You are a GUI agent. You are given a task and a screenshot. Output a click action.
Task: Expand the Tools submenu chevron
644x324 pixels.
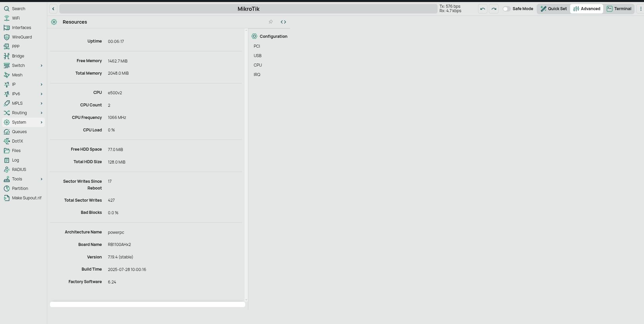point(41,179)
